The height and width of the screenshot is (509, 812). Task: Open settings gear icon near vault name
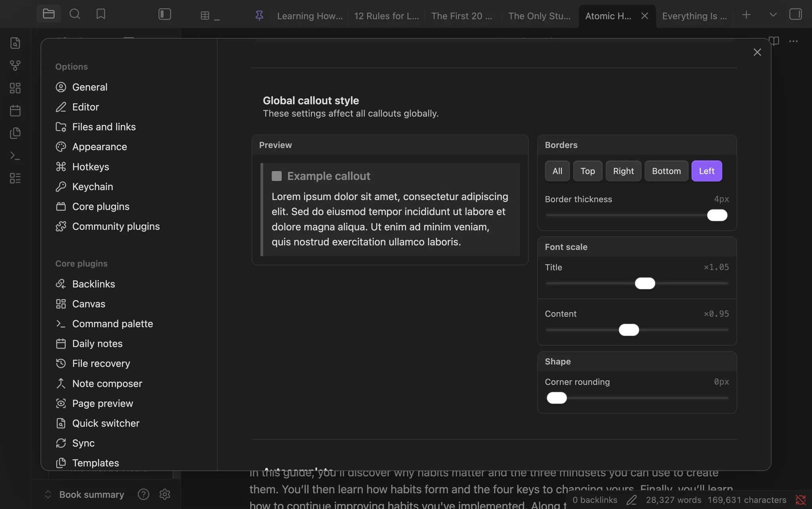pos(165,494)
